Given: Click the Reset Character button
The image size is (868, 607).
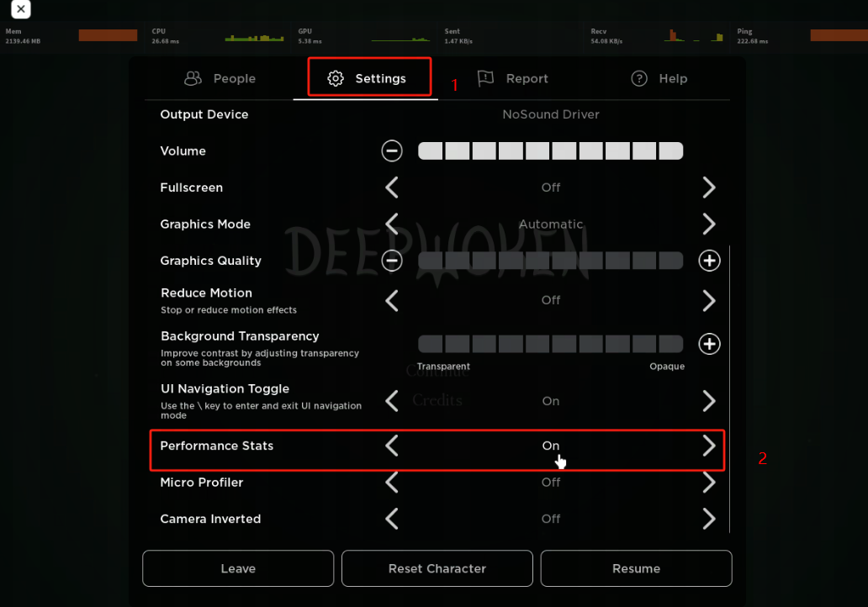Looking at the screenshot, I should (x=437, y=568).
